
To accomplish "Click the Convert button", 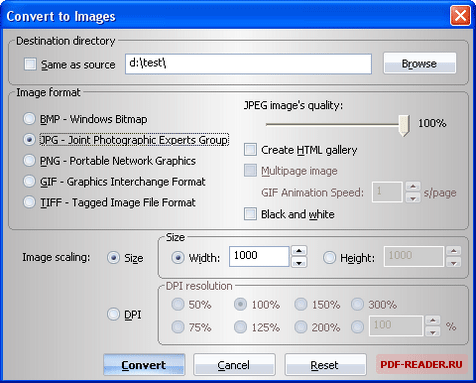I will [144, 365].
